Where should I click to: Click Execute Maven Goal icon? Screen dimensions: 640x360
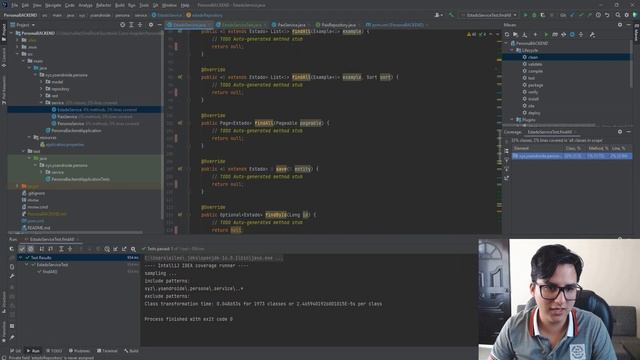tap(555, 35)
